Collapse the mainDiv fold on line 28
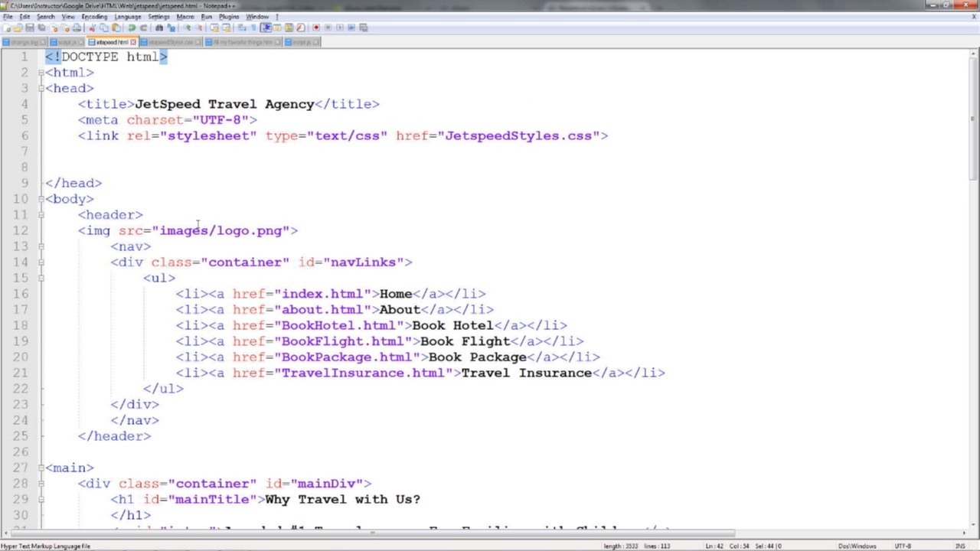Viewport: 980px width, 551px height. click(41, 484)
